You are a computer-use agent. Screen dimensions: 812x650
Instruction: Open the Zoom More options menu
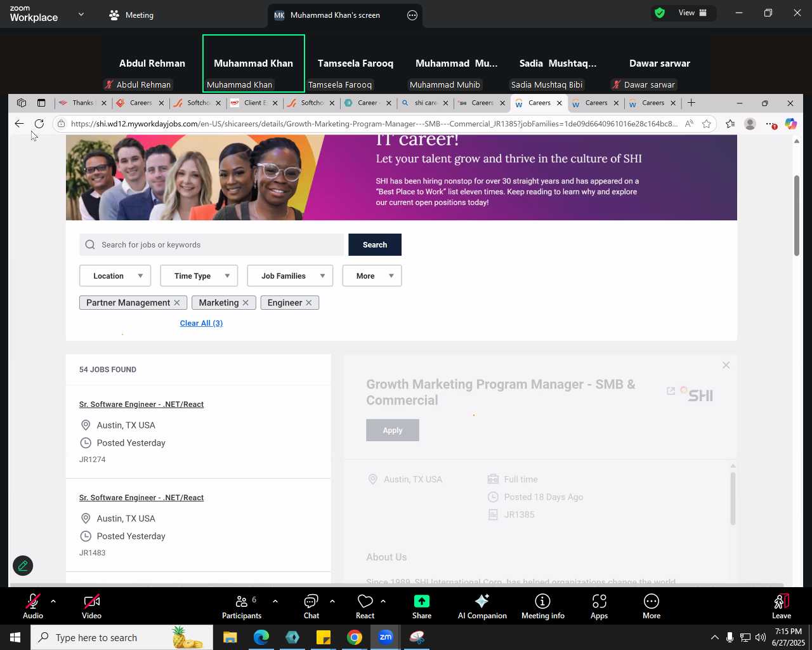tap(652, 606)
